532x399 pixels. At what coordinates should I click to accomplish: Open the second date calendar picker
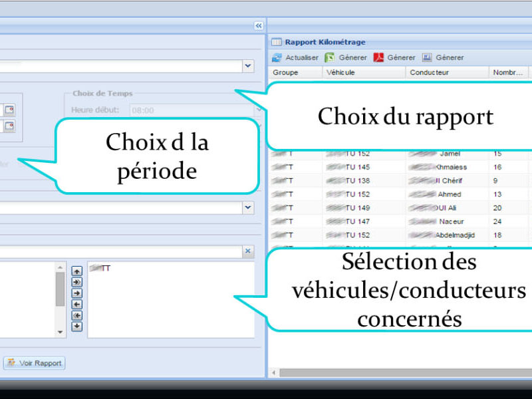(9, 126)
